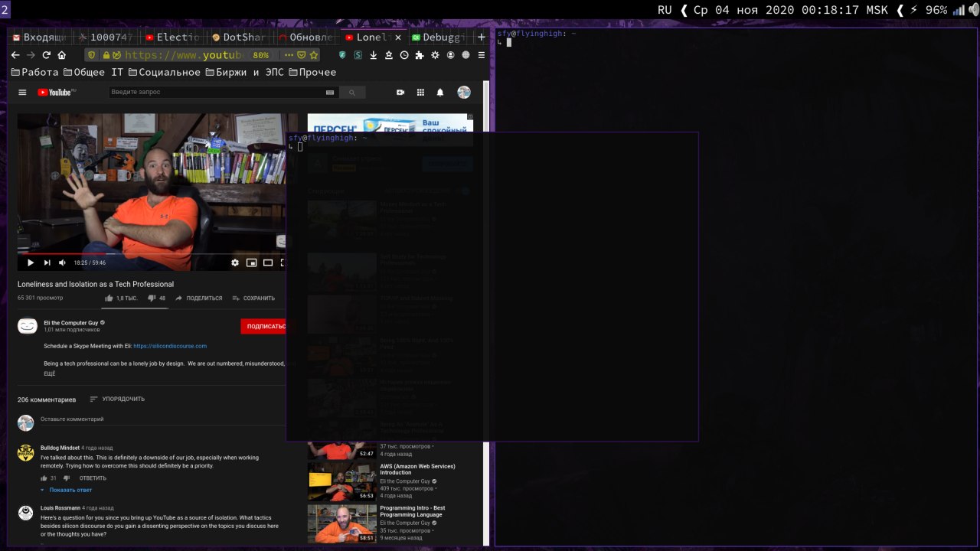Bookmark this page with the star icon
This screenshot has width=980, height=551.
(x=313, y=55)
